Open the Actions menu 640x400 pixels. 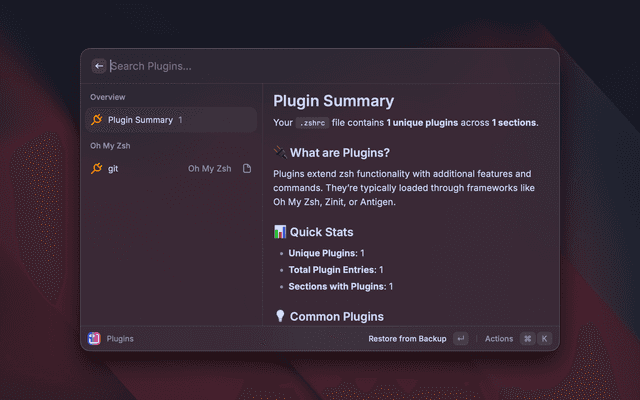(499, 339)
